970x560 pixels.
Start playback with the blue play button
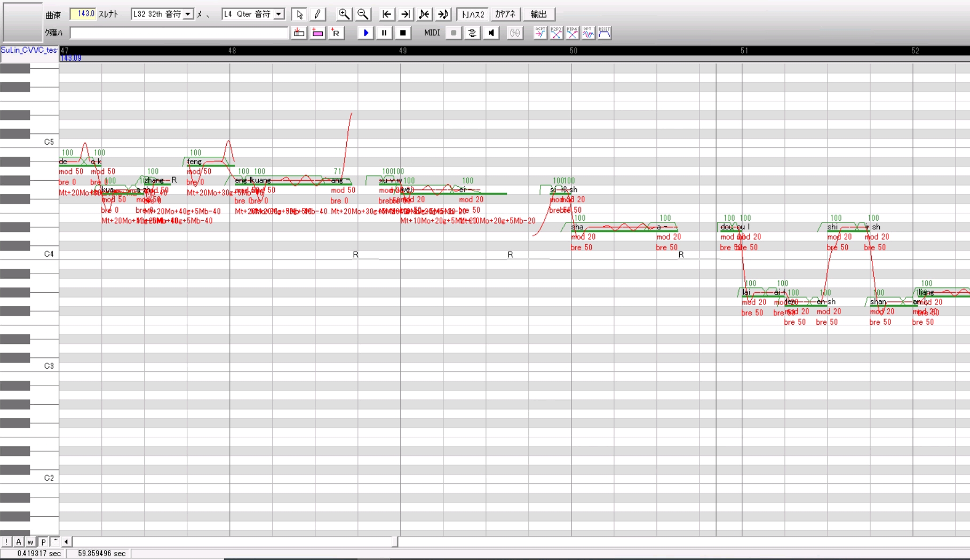click(x=365, y=33)
